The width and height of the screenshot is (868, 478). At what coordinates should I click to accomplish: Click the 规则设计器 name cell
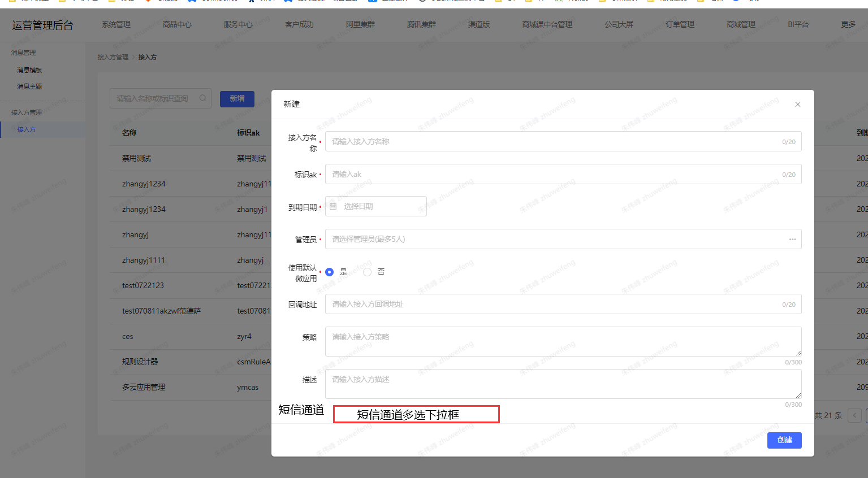[140, 362]
